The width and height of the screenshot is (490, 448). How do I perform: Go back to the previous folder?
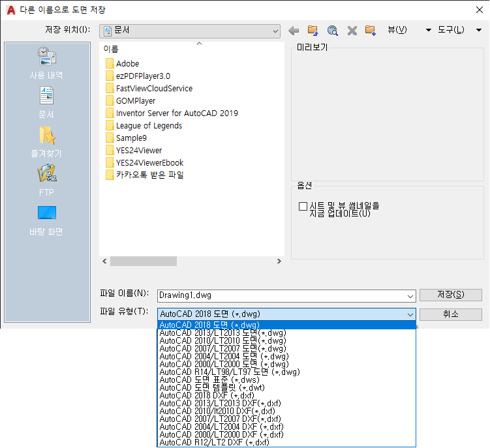coord(294,31)
